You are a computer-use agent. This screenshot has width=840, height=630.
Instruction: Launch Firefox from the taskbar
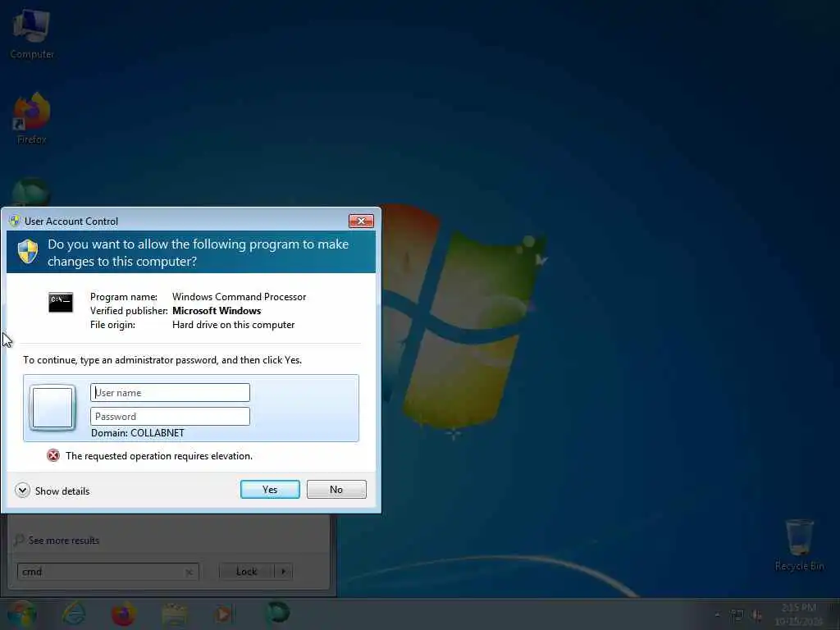pos(123,614)
